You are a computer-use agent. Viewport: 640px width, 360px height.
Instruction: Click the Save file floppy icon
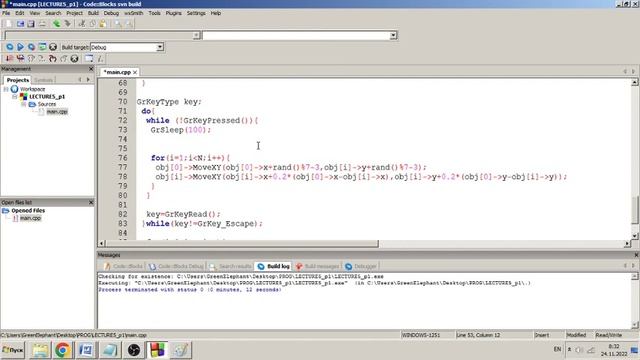point(31,24)
